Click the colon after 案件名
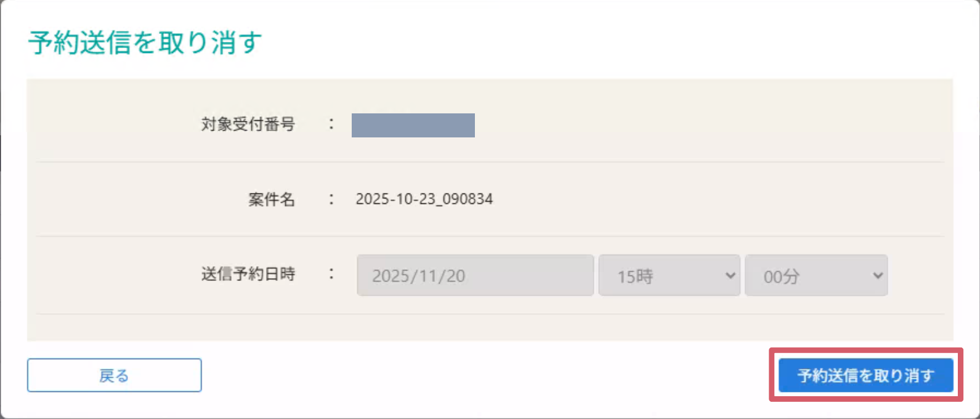This screenshot has height=419, width=980. coord(331,199)
